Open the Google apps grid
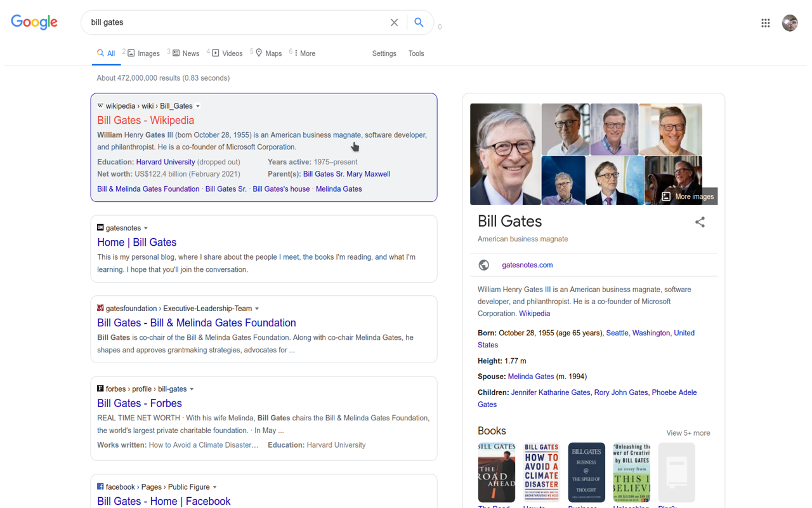812x508 pixels. point(766,23)
